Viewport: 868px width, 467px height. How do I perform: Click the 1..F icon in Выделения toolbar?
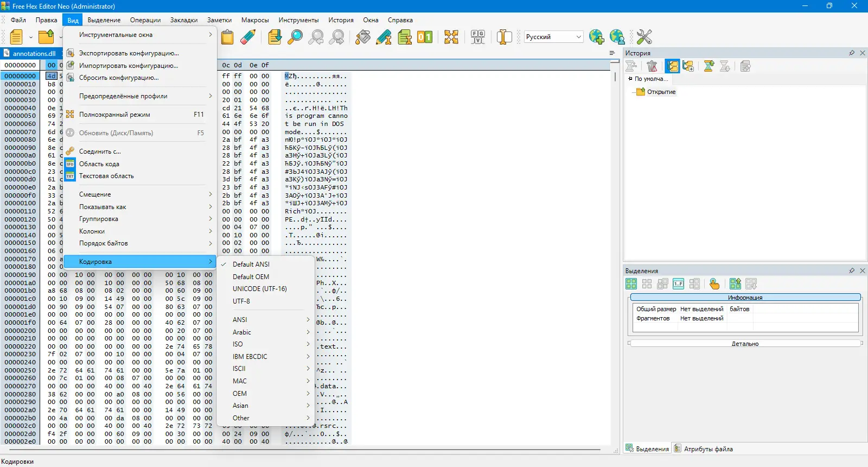(x=678, y=284)
